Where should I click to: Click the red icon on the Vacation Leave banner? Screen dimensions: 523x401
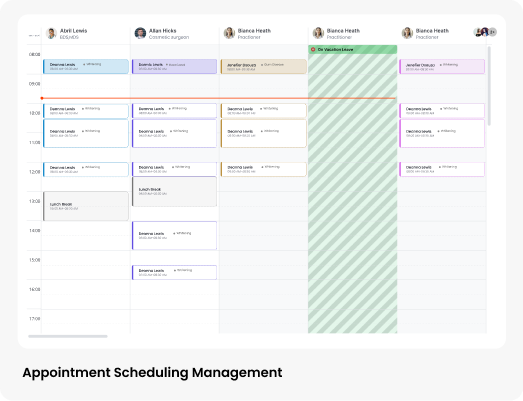coord(313,49)
